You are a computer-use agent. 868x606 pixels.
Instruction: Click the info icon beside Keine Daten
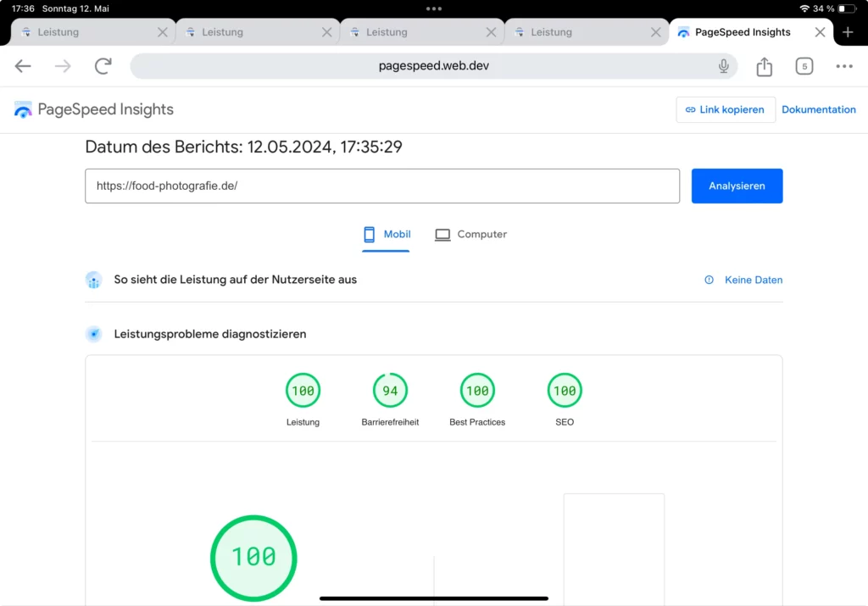(709, 280)
